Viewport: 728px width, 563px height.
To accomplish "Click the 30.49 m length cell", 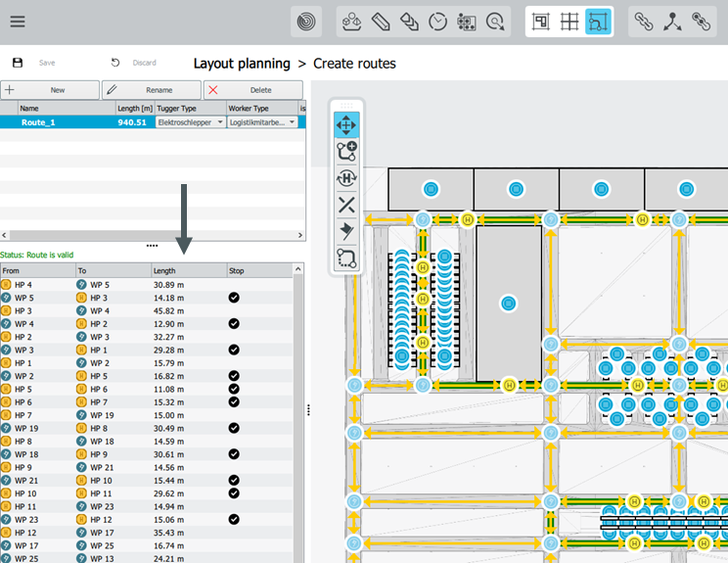I will click(168, 428).
